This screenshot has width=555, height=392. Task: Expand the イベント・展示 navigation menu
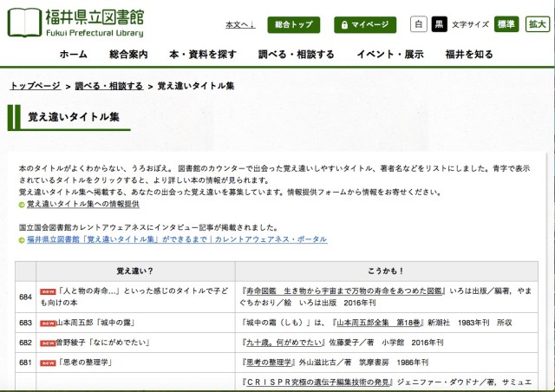(389, 55)
